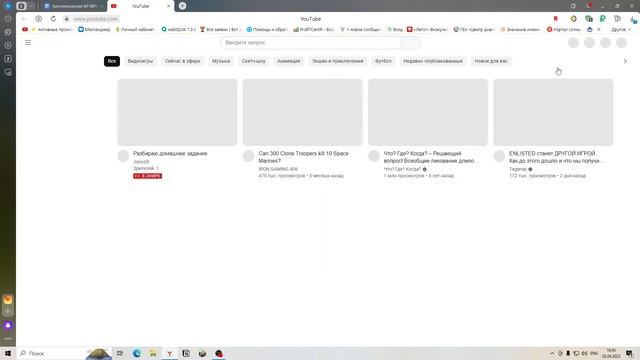Select the 'Музыка' filter chip
Image resolution: width=640 pixels, height=360 pixels.
[221, 61]
